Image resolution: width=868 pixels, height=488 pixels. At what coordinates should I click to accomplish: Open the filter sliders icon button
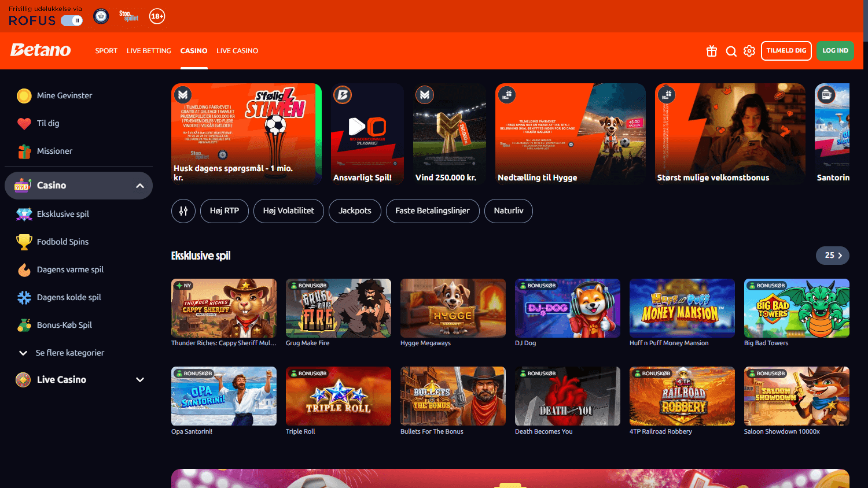183,211
